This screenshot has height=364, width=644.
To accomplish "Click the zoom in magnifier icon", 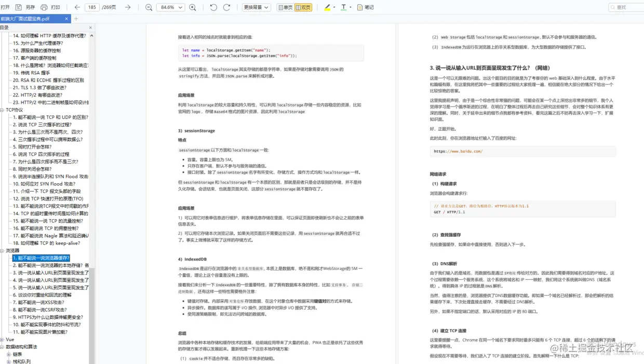I will [193, 7].
